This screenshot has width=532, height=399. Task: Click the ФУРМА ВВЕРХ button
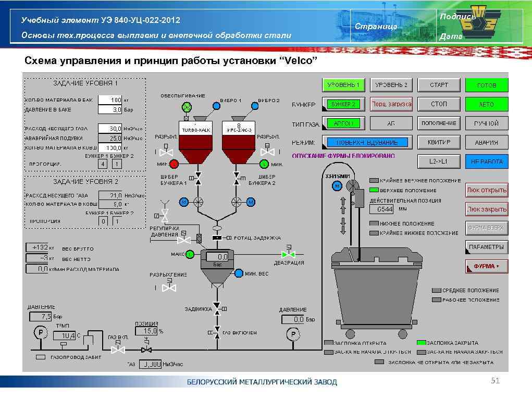487,228
